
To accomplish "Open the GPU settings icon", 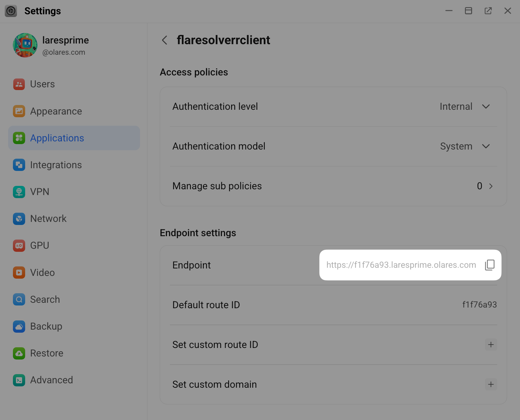I will [x=19, y=246].
